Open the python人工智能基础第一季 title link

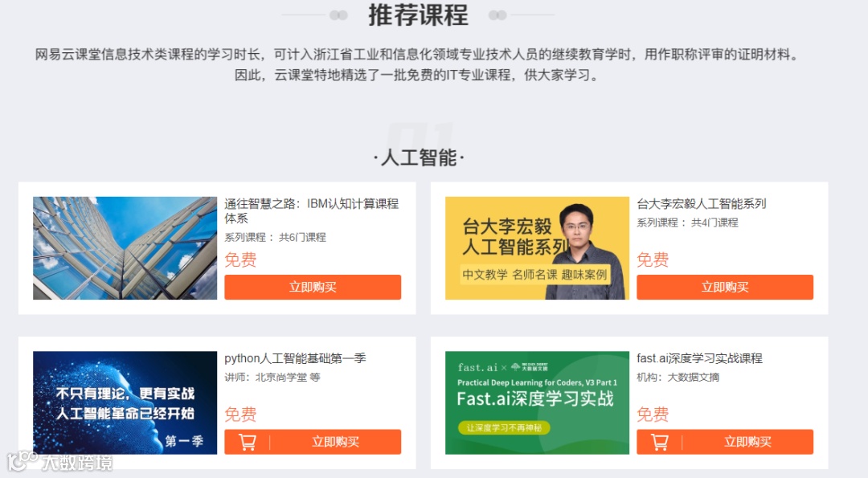295,358
